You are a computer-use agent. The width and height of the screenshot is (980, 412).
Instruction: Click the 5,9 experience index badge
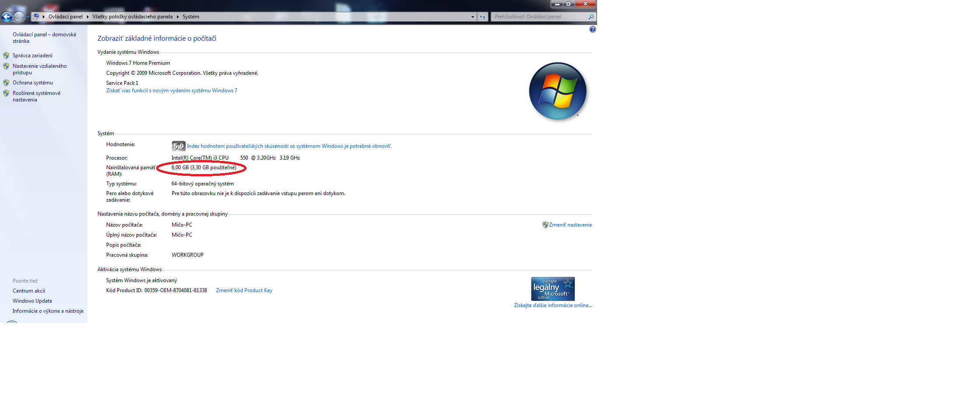(178, 146)
